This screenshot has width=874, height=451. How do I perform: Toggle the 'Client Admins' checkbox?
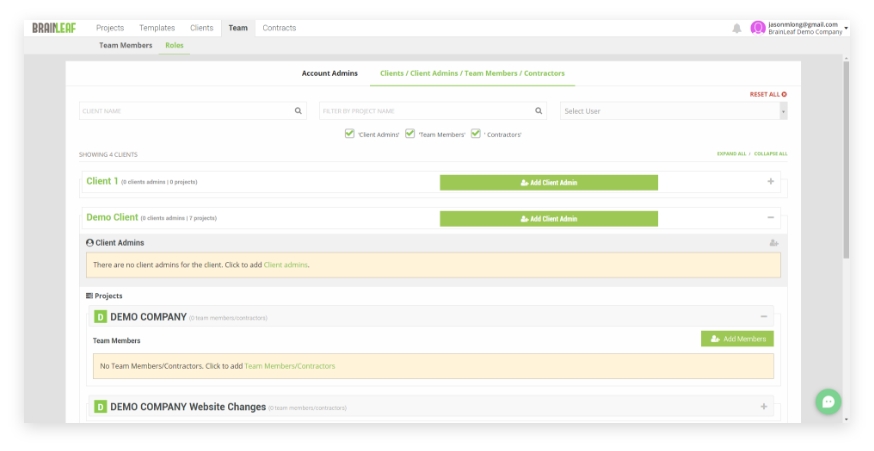(349, 133)
